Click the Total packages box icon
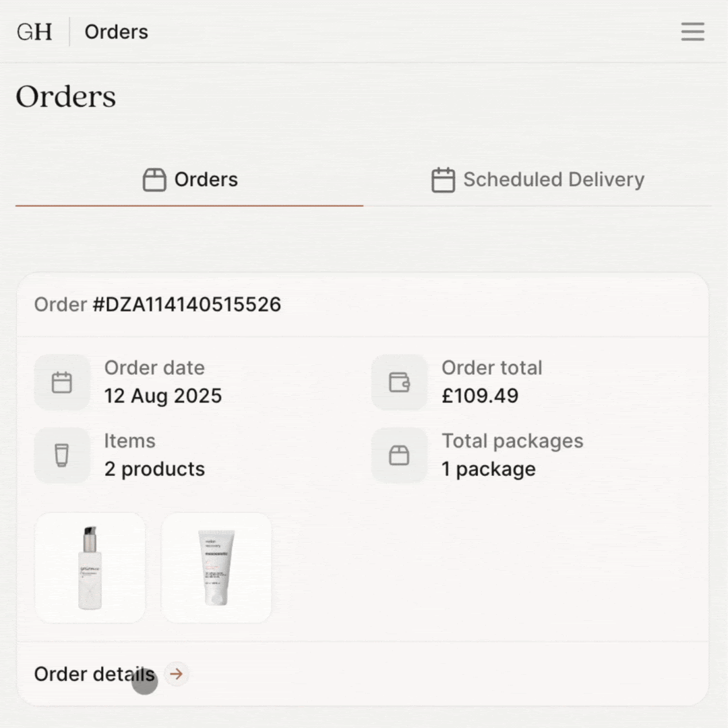 (x=399, y=455)
